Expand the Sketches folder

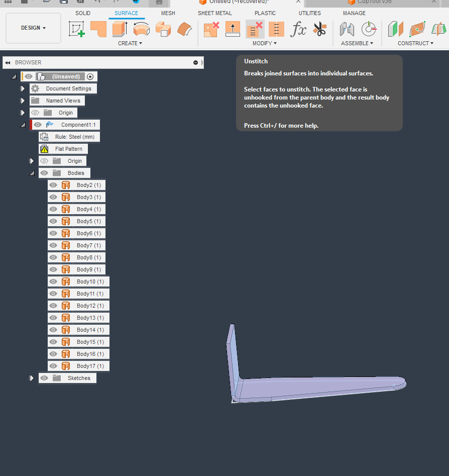pyautogui.click(x=32, y=377)
